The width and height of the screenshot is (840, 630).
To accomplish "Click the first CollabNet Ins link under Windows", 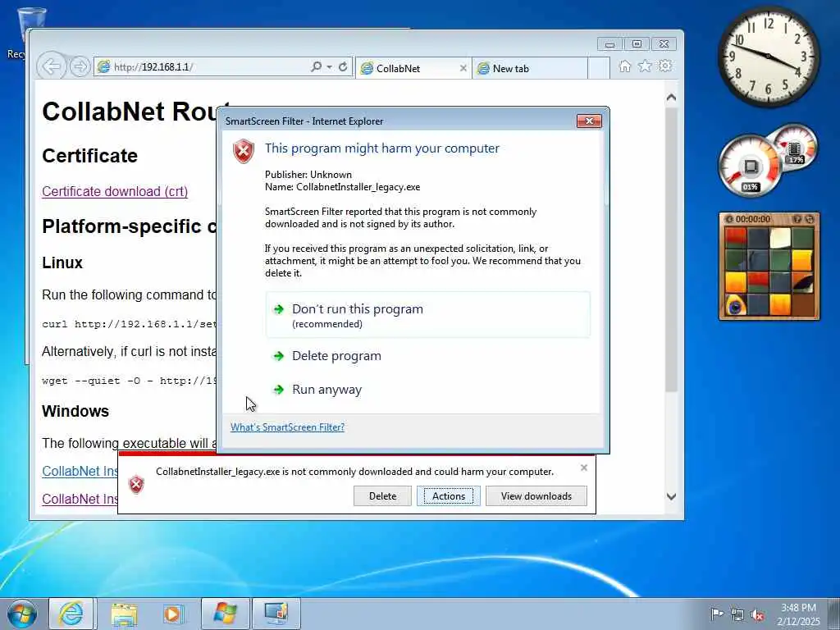I will [80, 471].
